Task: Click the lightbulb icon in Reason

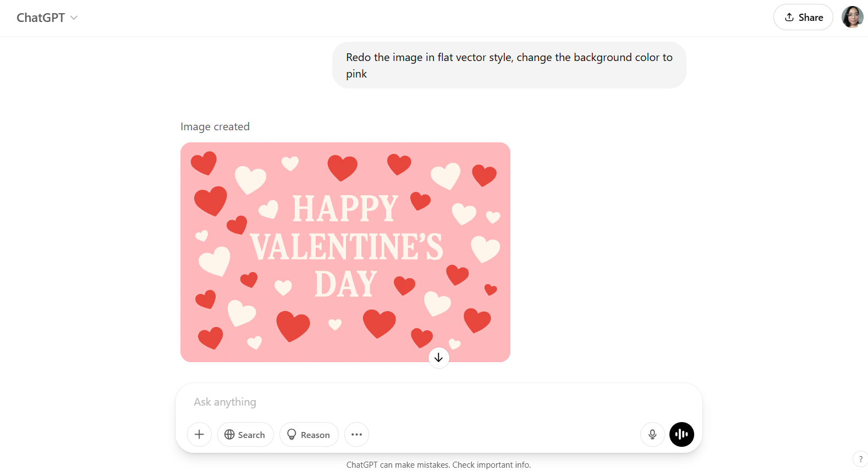Action: pos(292,434)
